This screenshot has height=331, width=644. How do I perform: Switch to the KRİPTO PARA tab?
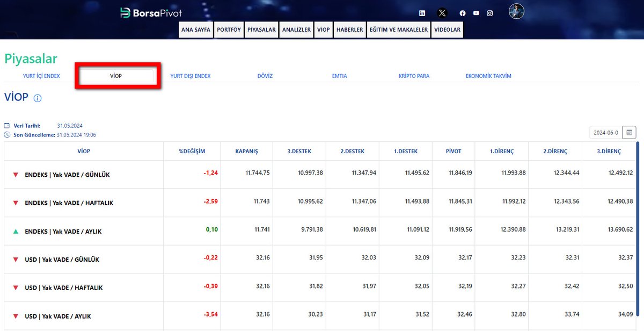[x=414, y=76]
